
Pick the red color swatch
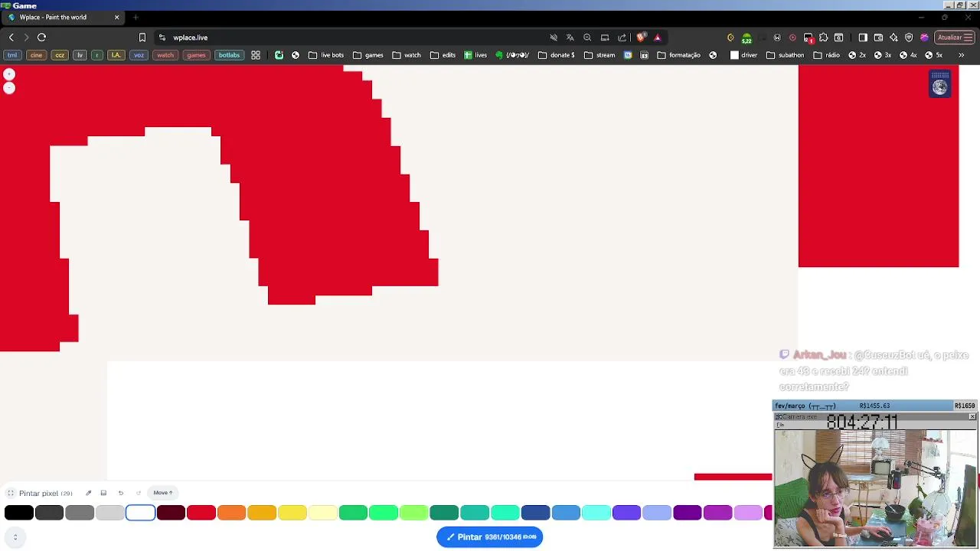point(201,513)
